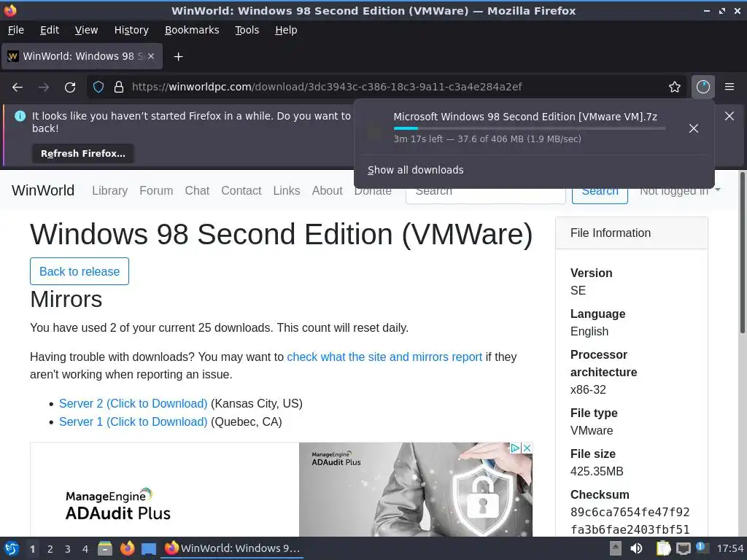Image resolution: width=747 pixels, height=560 pixels.
Task: Open the Firefox hamburger application menu
Action: [729, 87]
